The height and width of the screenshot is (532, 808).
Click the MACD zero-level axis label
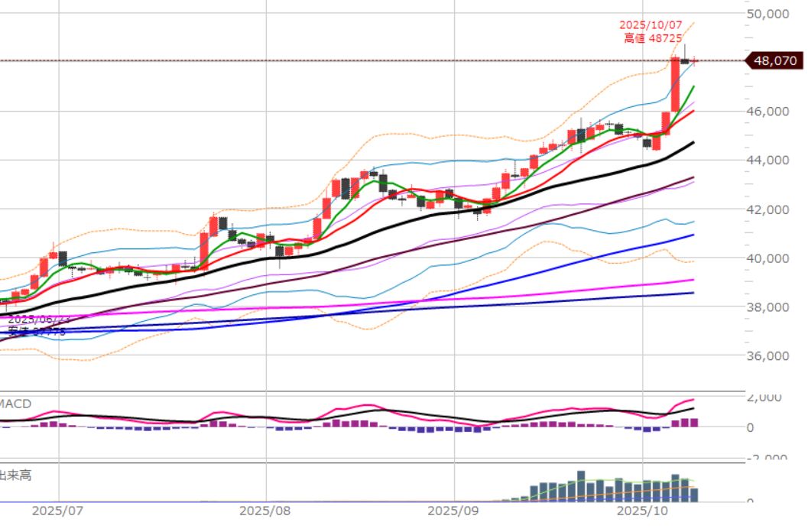coord(751,427)
